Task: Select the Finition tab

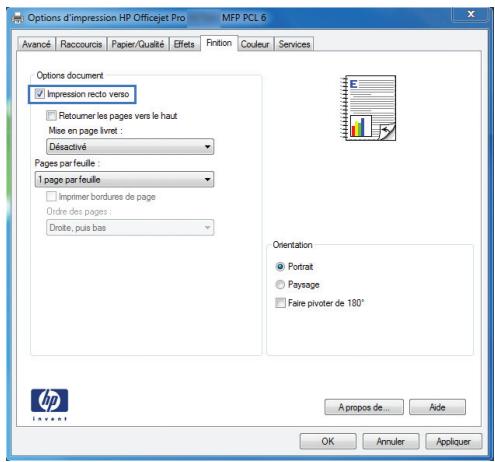Action: click(x=219, y=43)
